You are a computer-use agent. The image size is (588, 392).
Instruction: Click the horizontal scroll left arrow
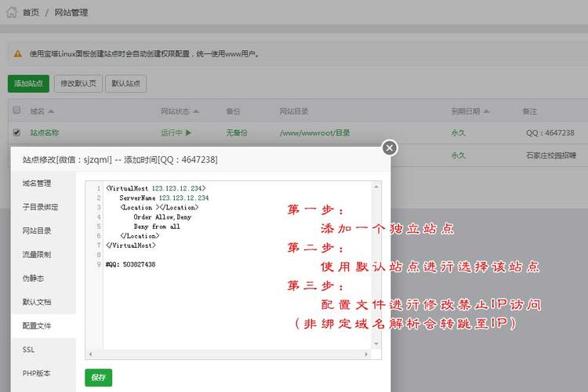click(90, 354)
